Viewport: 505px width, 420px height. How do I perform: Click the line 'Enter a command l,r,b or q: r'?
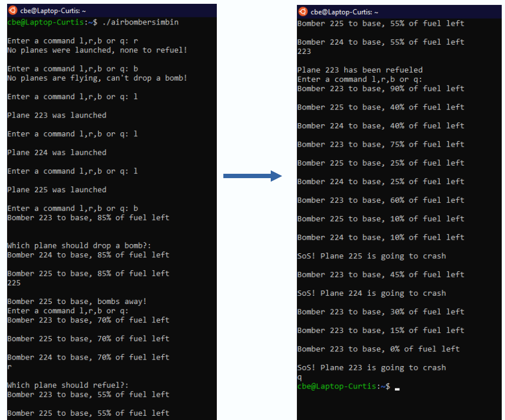(x=72, y=41)
